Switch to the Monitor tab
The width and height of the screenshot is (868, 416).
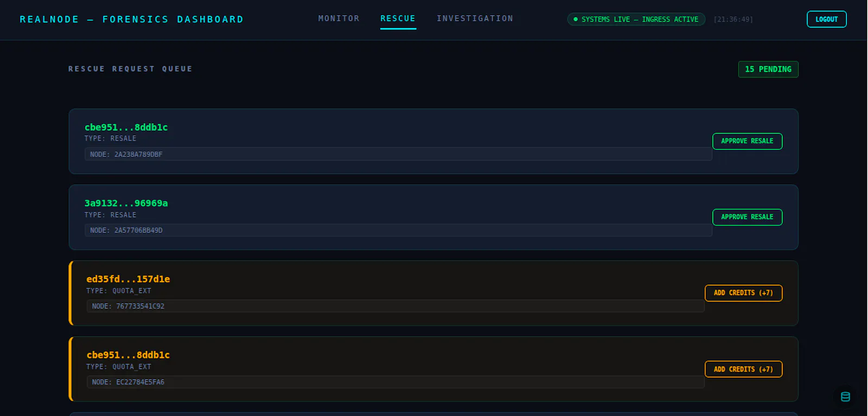tap(339, 18)
